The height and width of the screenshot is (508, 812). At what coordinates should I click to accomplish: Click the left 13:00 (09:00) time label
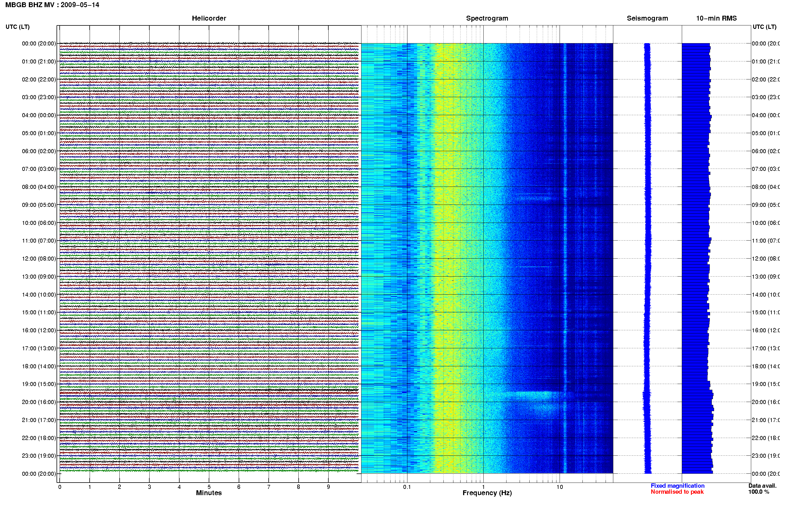39,277
